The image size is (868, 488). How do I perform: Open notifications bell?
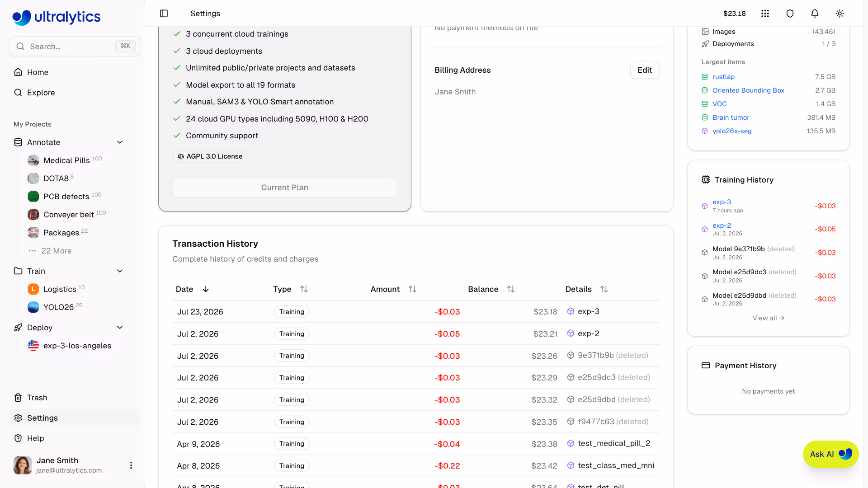point(815,14)
